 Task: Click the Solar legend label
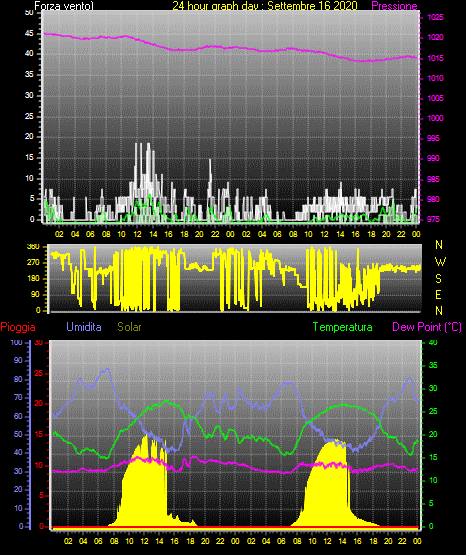click(x=130, y=327)
